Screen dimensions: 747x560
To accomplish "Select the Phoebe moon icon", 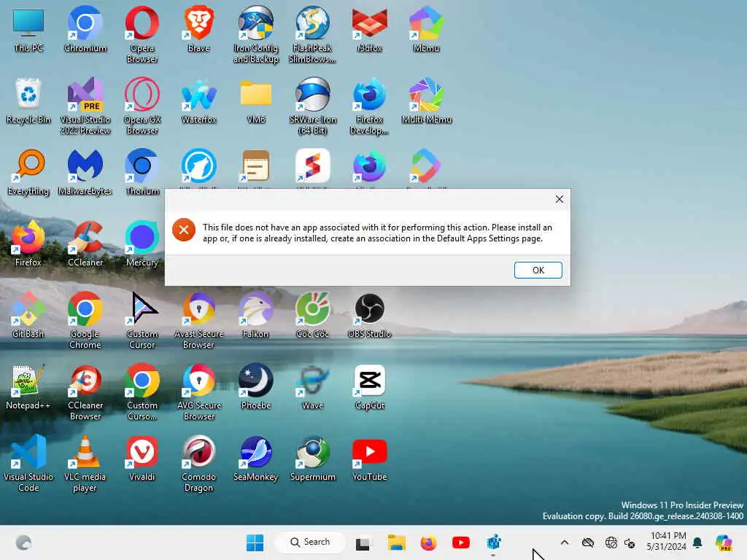I will 256,386.
